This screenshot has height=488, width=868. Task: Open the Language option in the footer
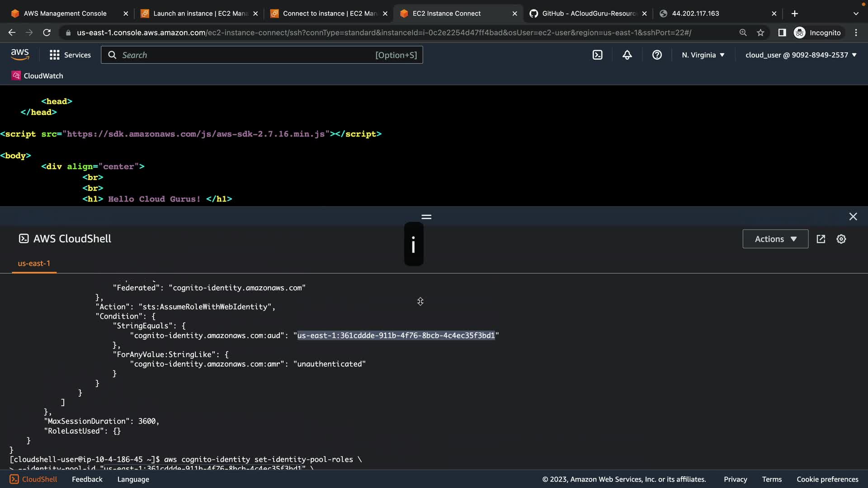(x=133, y=479)
